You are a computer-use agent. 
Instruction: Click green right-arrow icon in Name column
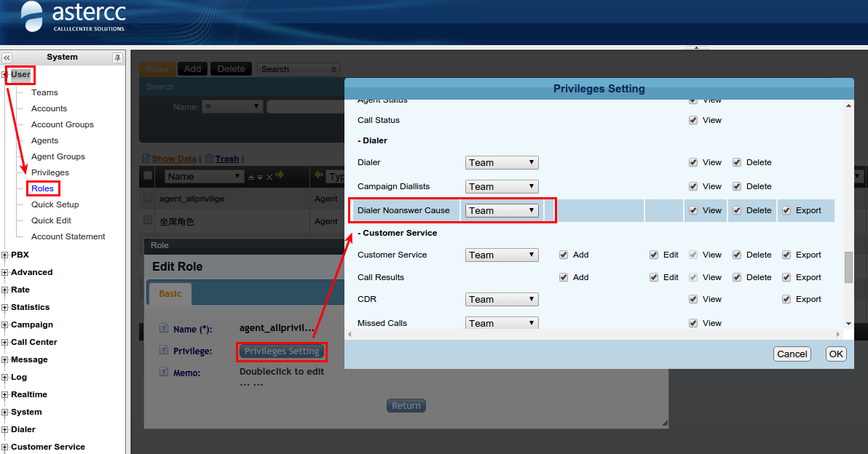pyautogui.click(x=280, y=176)
